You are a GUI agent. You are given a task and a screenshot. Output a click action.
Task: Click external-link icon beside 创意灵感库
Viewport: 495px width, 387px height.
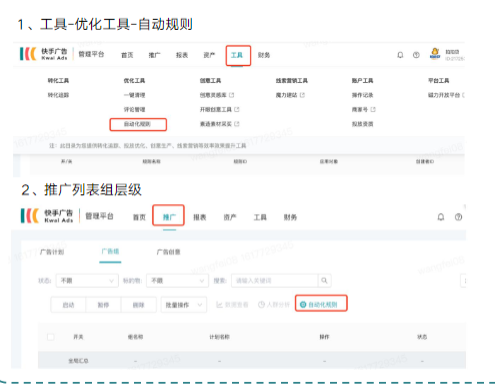[x=232, y=95]
